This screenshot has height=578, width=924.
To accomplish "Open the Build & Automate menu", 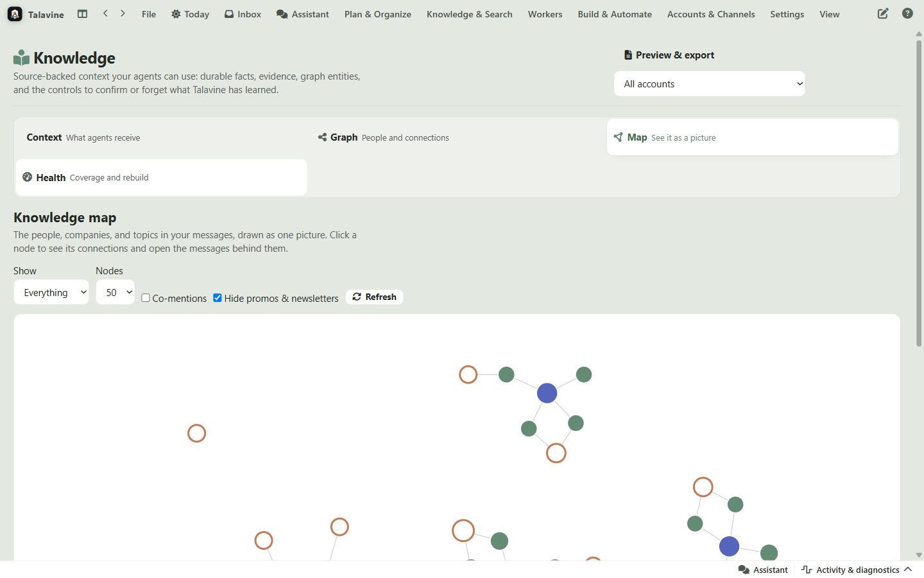I will coord(615,14).
